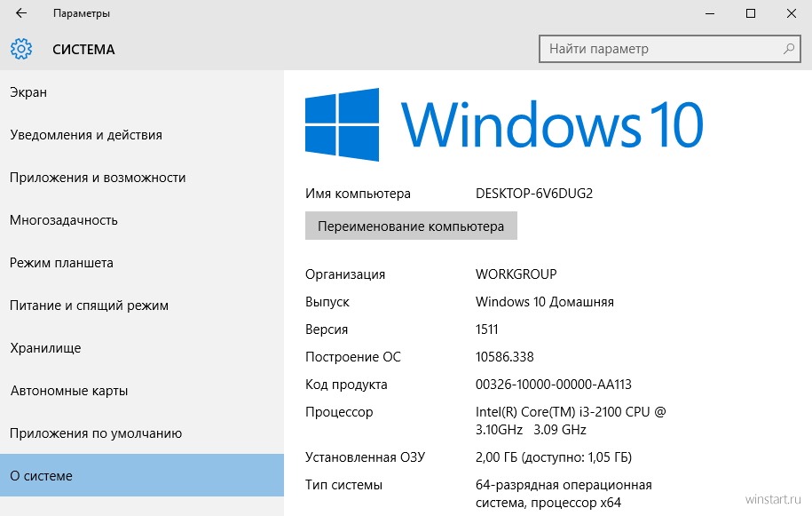
Task: Focus the 'Найти параметр' search field
Action: point(670,49)
